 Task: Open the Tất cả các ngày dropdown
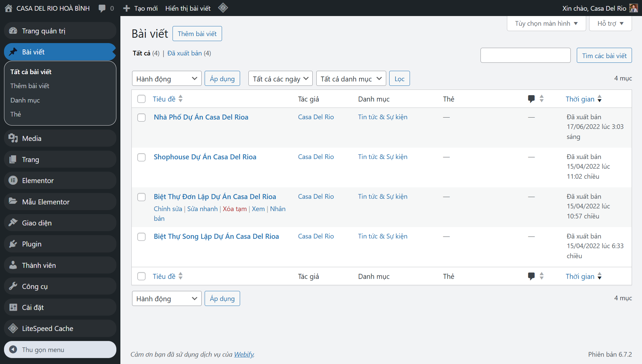(x=281, y=78)
